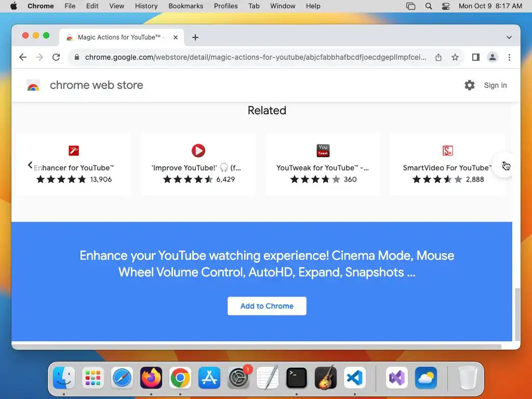This screenshot has height=399, width=532.
Task: Open the weather cloud app in dock
Action: click(426, 378)
